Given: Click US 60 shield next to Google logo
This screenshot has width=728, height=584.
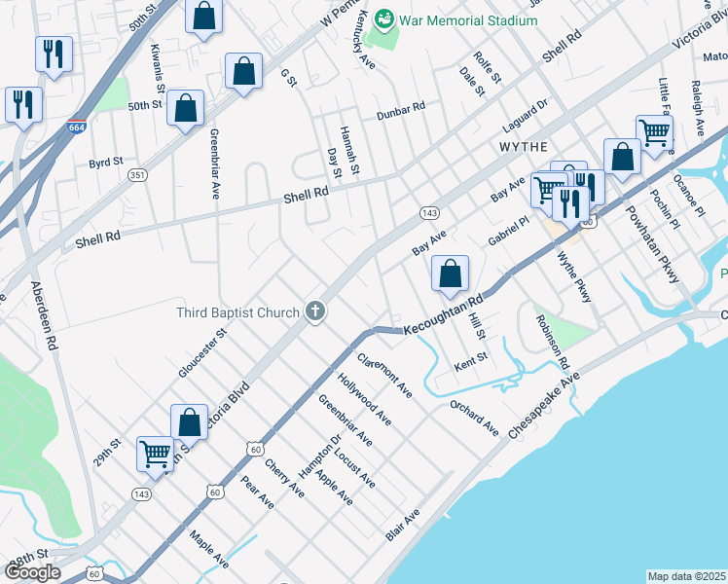Looking at the screenshot, I should coord(94,574).
